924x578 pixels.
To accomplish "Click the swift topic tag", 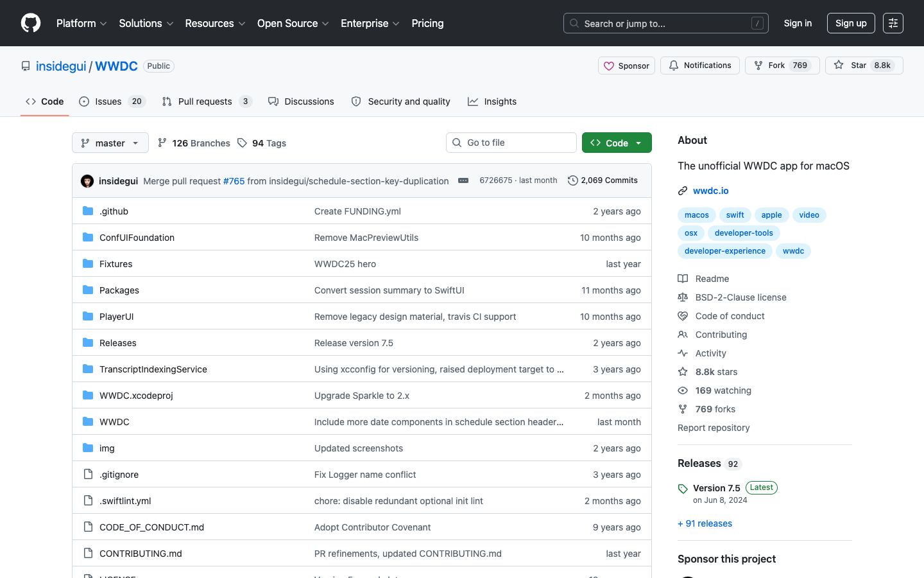I will [735, 215].
